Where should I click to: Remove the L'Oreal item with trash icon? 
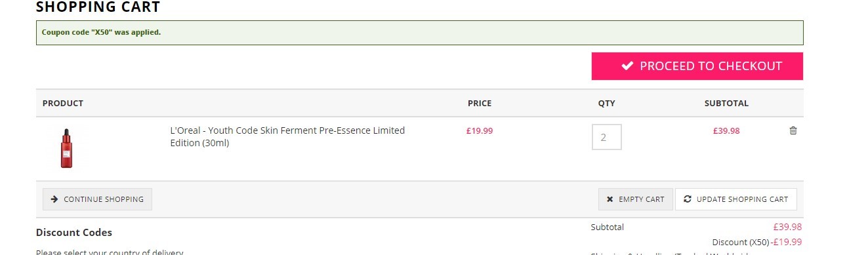[793, 130]
